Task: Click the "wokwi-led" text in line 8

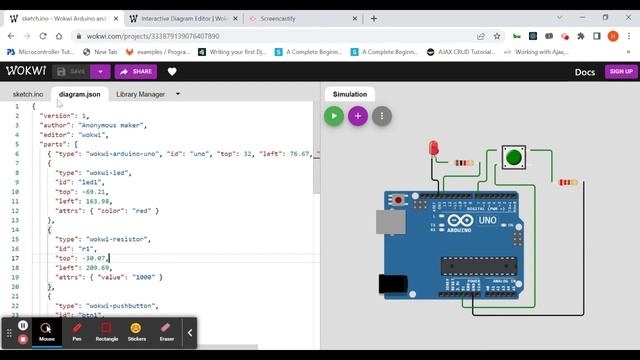Action: click(x=107, y=173)
